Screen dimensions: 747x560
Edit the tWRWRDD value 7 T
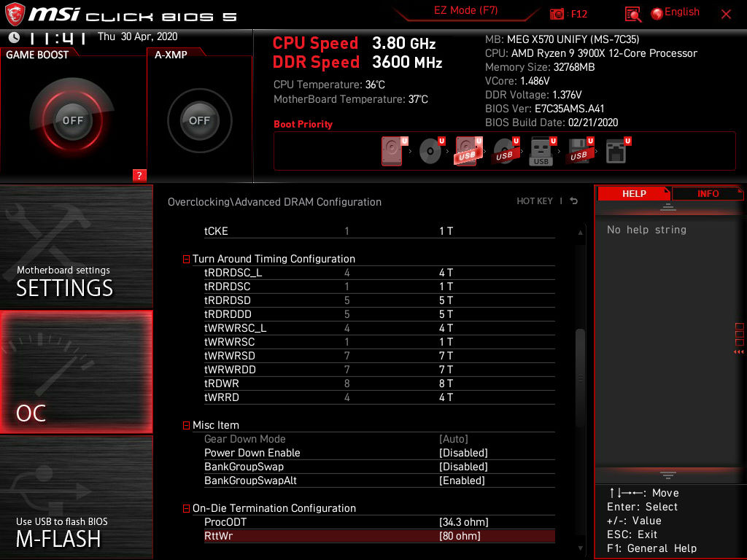446,370
